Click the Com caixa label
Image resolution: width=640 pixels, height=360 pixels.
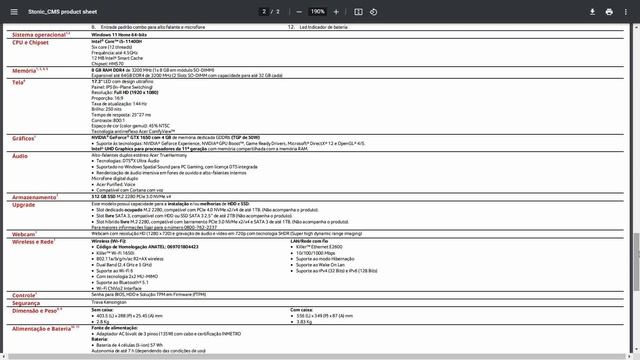[x=301, y=310]
